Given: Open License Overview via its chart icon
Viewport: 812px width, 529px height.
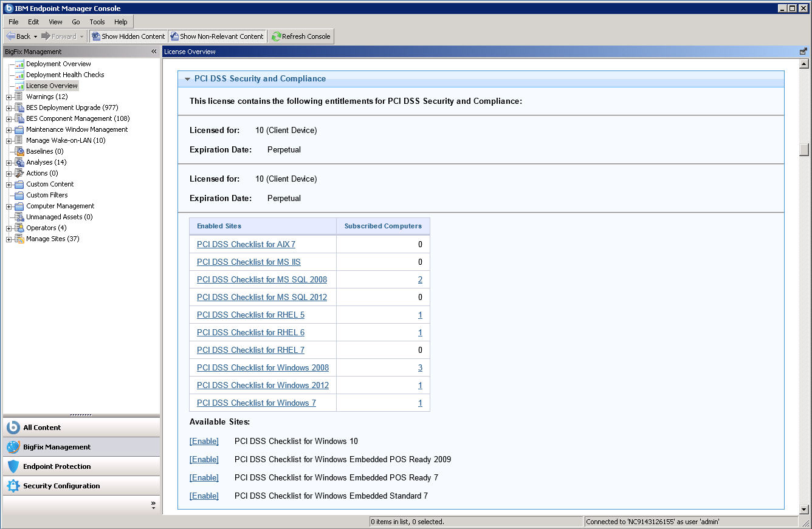Looking at the screenshot, I should (19, 85).
